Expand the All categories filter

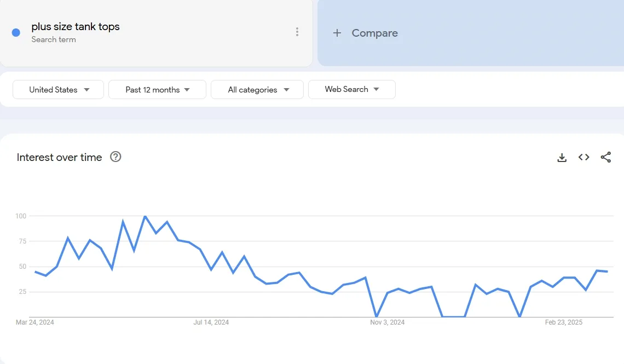coord(257,90)
